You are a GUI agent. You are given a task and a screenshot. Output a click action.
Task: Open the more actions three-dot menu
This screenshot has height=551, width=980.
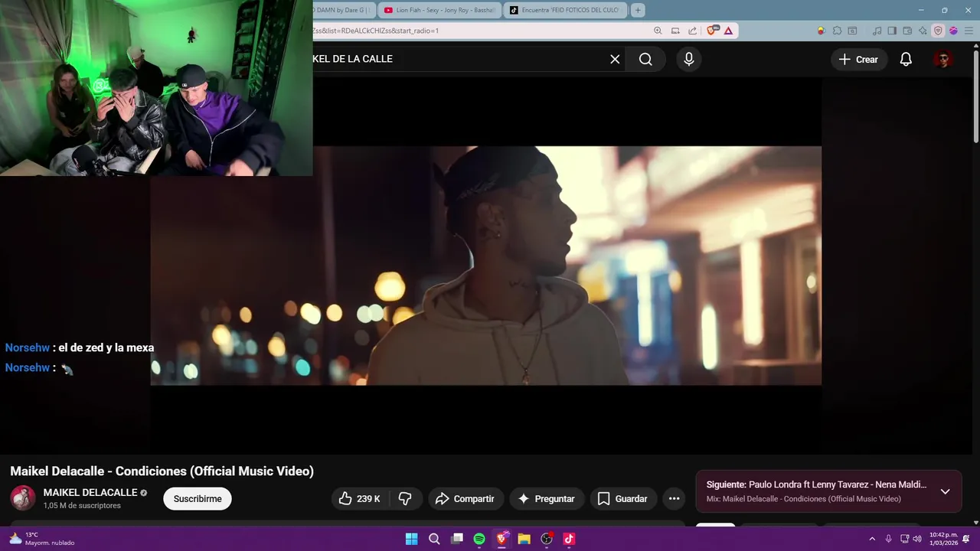[x=674, y=499]
